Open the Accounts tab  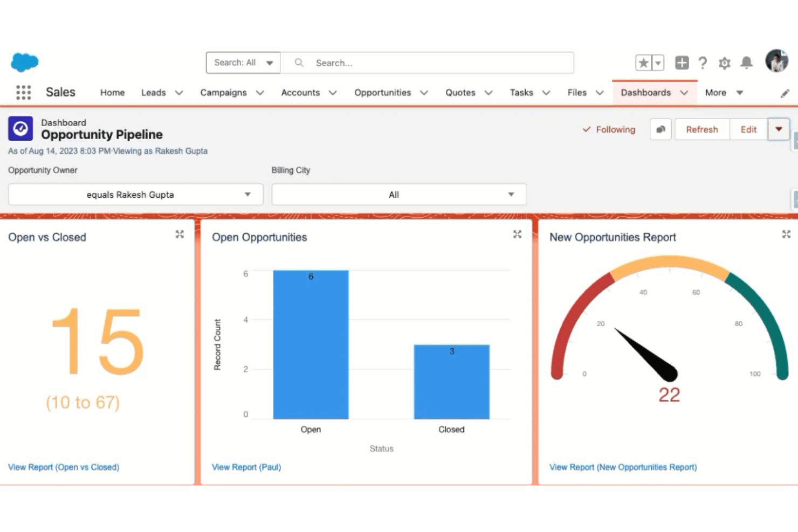(300, 93)
